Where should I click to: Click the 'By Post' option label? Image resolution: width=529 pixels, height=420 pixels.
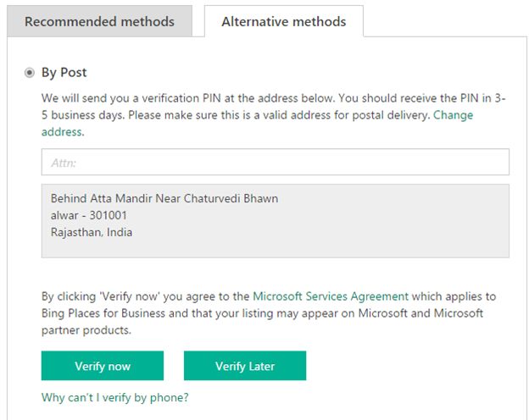(x=64, y=73)
